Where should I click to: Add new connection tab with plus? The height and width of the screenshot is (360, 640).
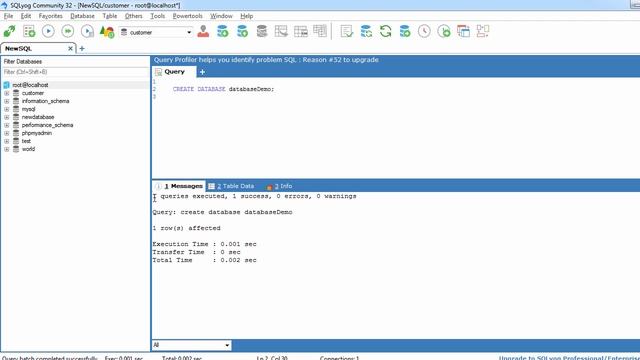pos(82,49)
